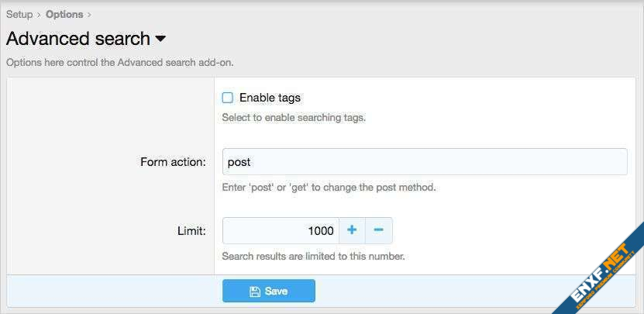
Task: Click the chevron after Setup breadcrumb
Action: pyautogui.click(x=39, y=14)
